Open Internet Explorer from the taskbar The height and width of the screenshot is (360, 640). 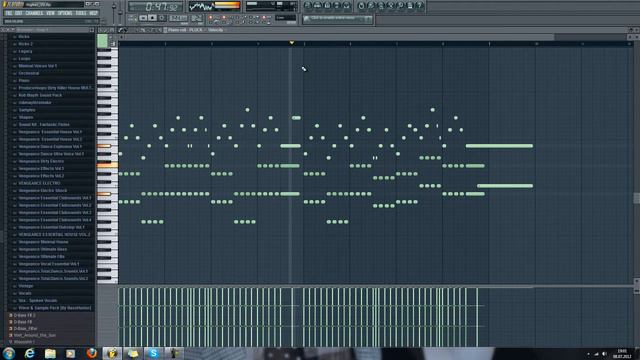pos(29,353)
